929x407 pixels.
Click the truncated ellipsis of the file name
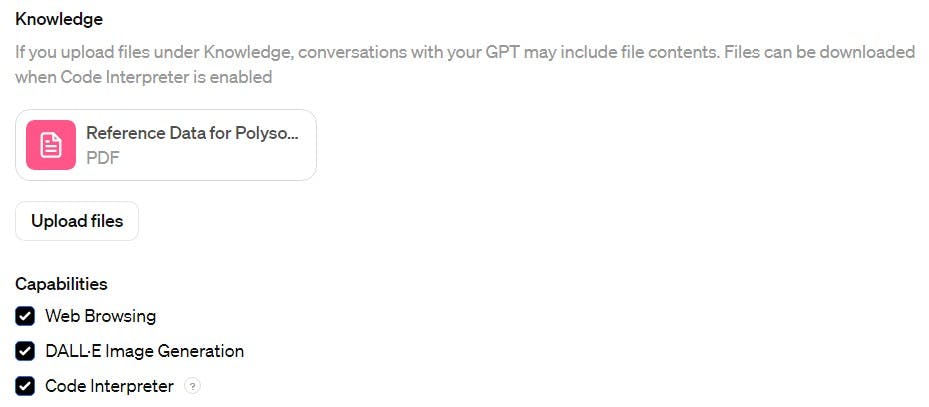(292, 135)
